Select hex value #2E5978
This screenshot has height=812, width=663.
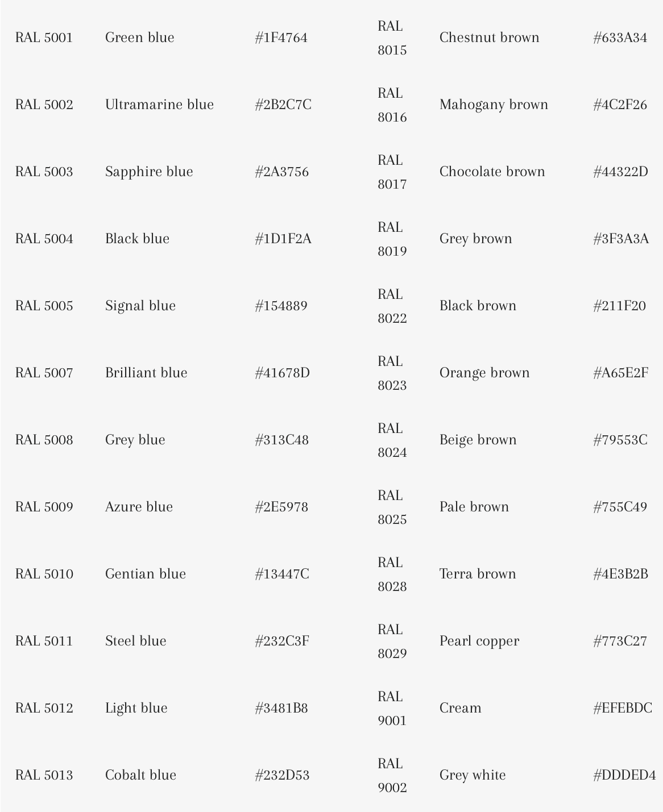(281, 507)
